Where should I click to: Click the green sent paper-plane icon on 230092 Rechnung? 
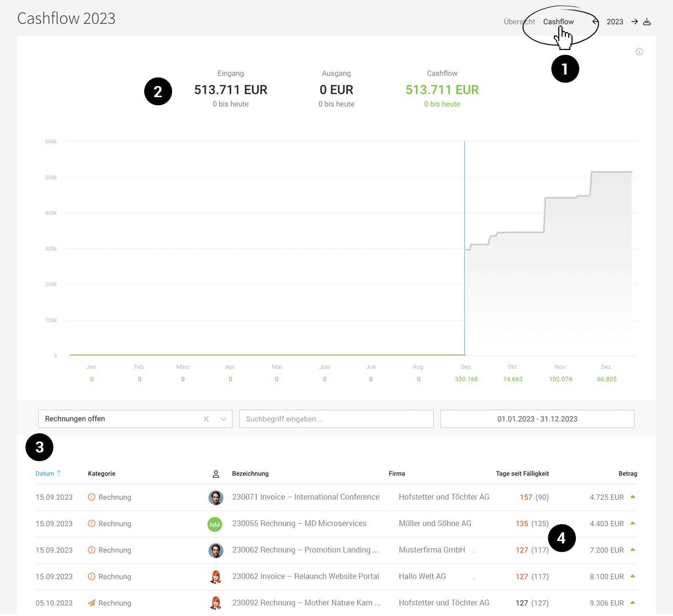(x=91, y=603)
